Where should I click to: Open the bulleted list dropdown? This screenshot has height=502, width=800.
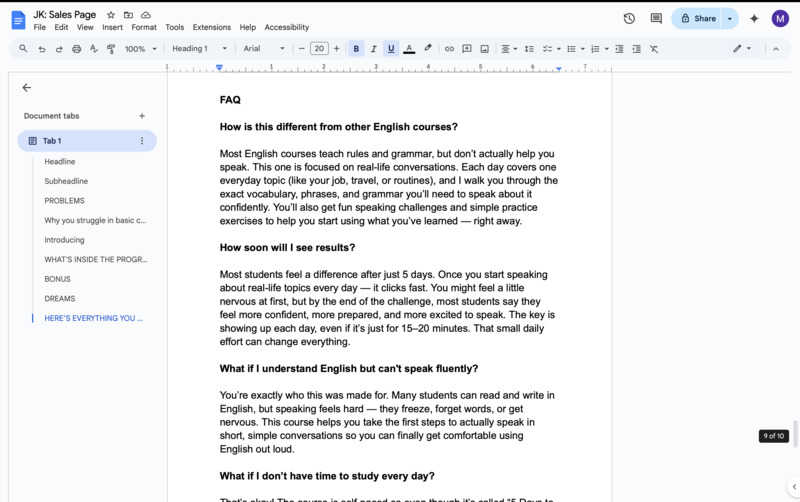click(x=576, y=49)
